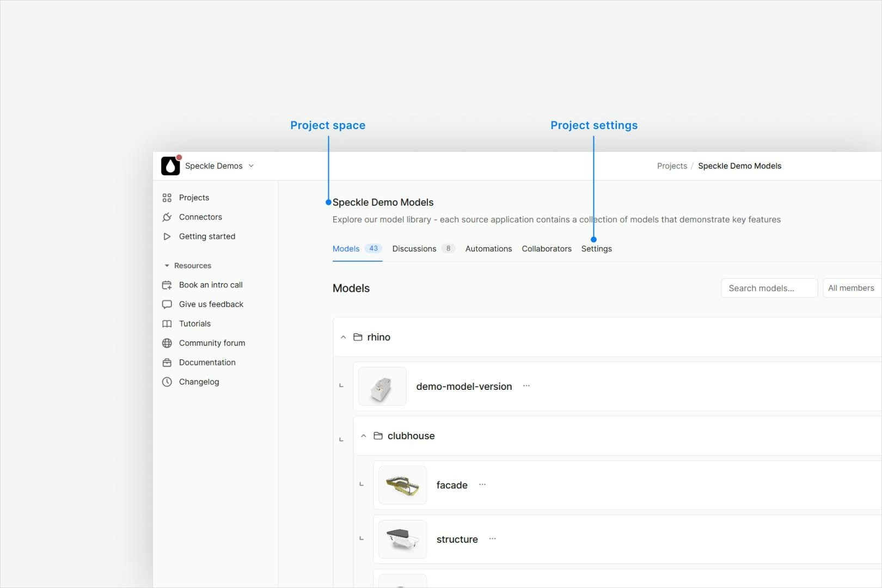Screen dimensions: 882x588
Task: Collapse the rhino folder chevron
Action: pyautogui.click(x=343, y=338)
